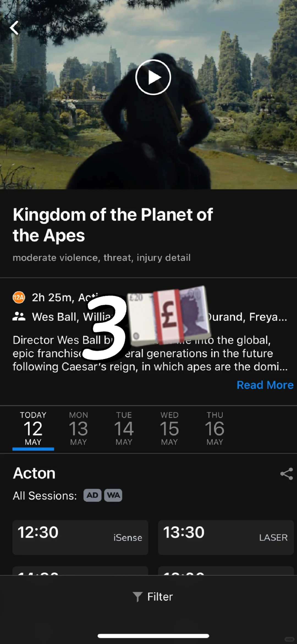Screen dimensions: 297x644
Task: Select Wed 15 May showtimes
Action: pos(169,428)
